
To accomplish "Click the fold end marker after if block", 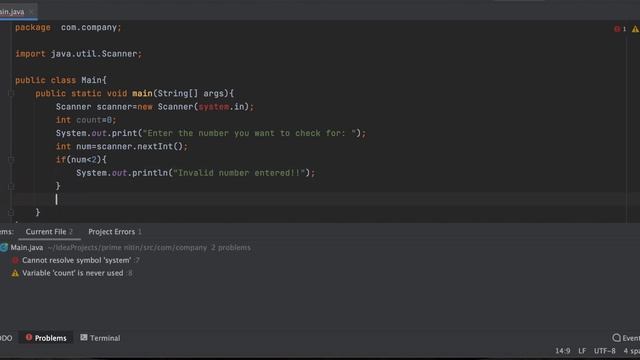I will pos(11,186).
